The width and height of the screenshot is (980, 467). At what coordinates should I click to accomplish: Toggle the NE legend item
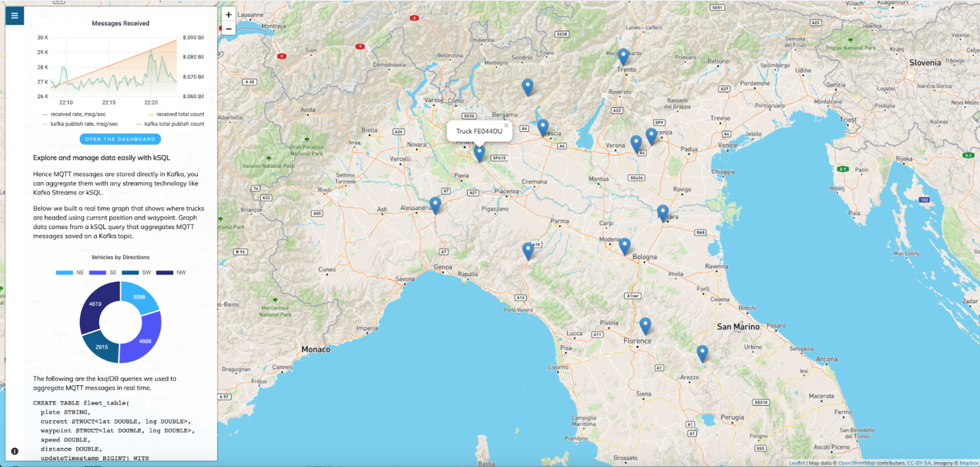pyautogui.click(x=70, y=272)
